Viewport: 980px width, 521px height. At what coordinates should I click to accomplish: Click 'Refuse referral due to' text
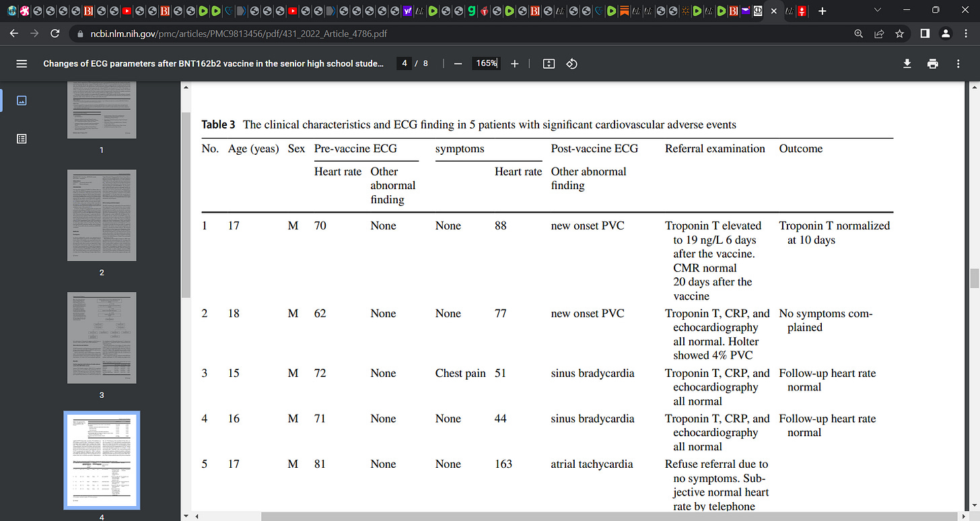(x=716, y=464)
